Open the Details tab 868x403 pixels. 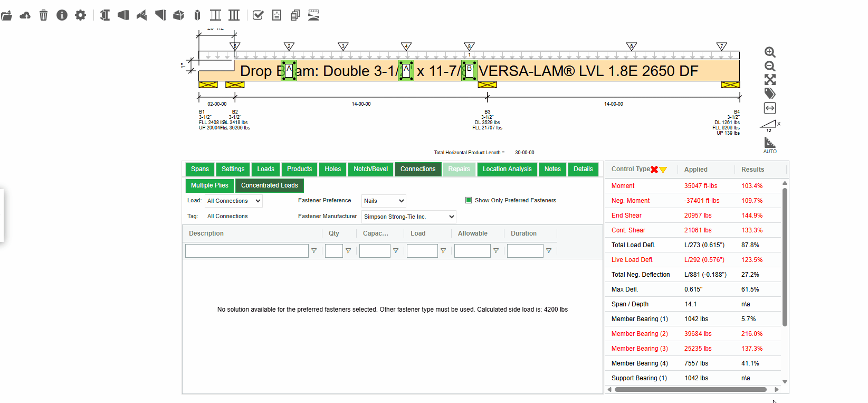[583, 169]
